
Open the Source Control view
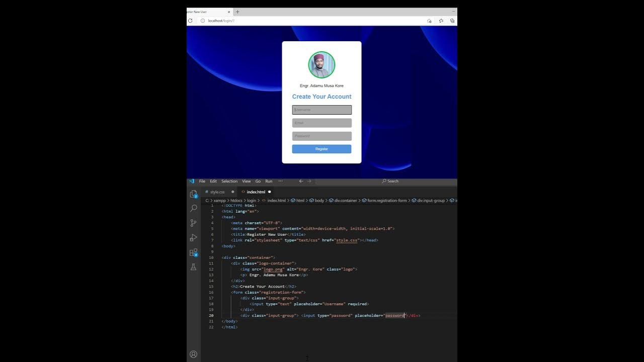(x=193, y=223)
